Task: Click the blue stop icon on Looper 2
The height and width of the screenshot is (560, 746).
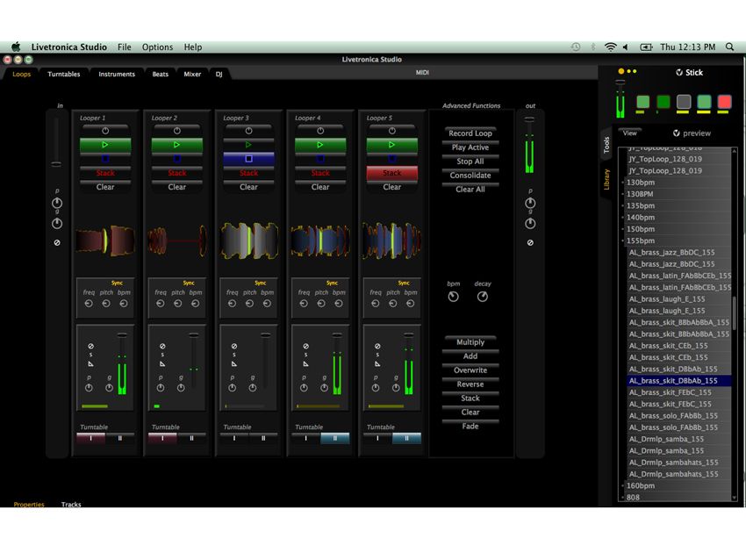Action: (176, 158)
